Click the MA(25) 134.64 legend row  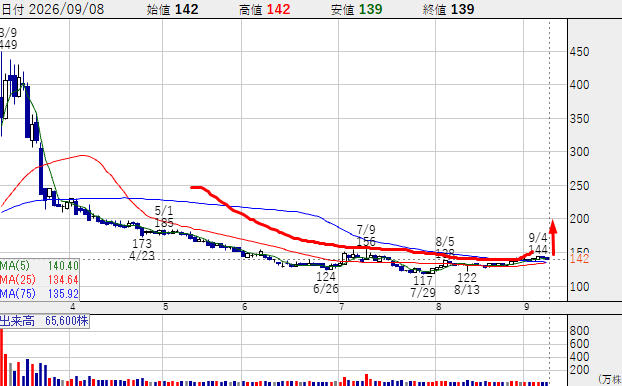pyautogui.click(x=39, y=280)
